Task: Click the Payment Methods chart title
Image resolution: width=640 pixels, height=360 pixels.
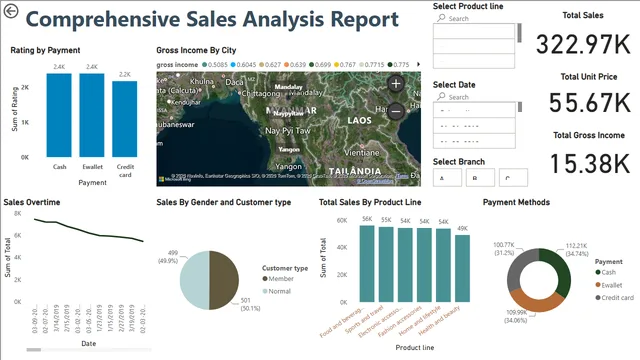Action: point(516,202)
